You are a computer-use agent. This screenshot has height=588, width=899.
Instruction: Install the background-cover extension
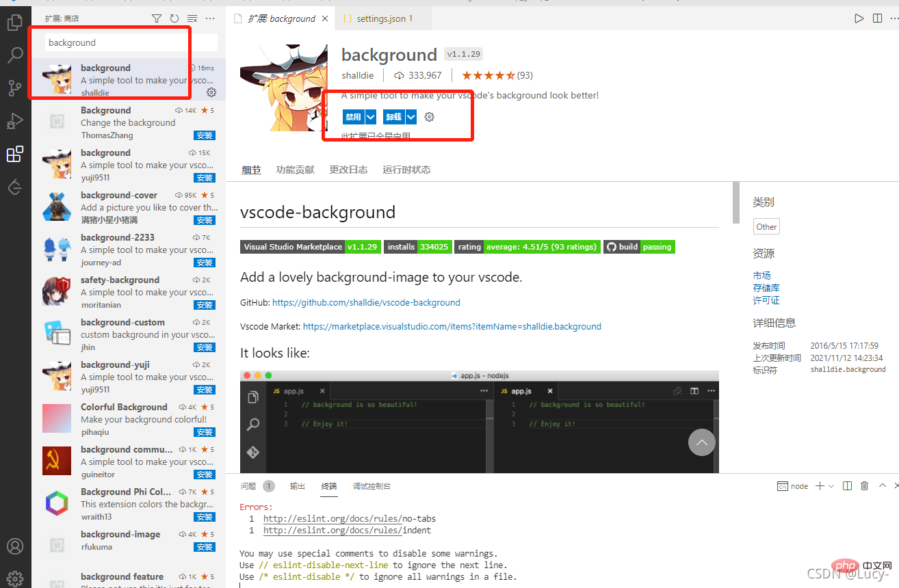[204, 220]
